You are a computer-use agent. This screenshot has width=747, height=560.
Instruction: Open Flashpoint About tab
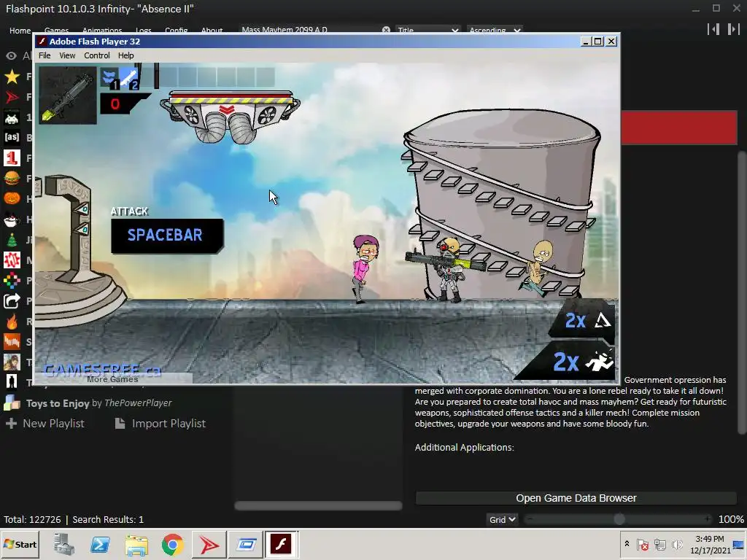(x=212, y=30)
